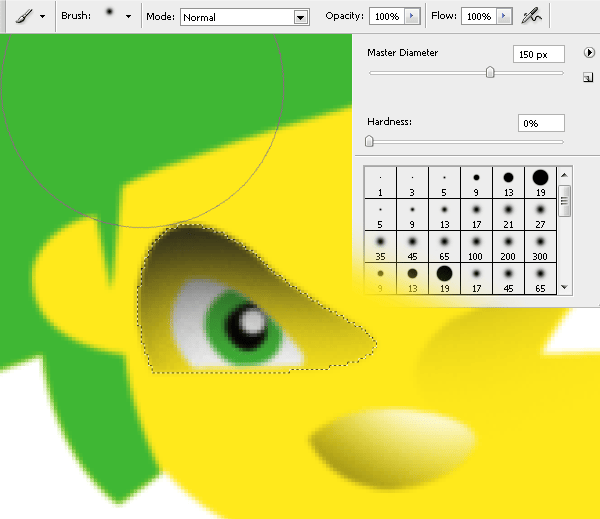Open the Opacity slider arrow
Image resolution: width=600 pixels, height=519 pixels.
coord(412,16)
